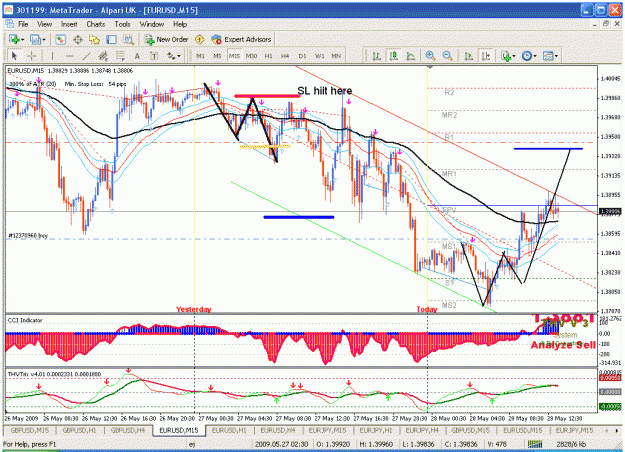Click the New Order button
625x452 pixels.
click(x=167, y=39)
